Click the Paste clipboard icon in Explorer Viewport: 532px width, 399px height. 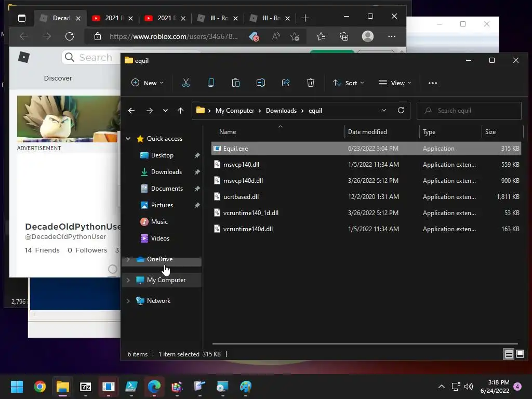[235, 83]
